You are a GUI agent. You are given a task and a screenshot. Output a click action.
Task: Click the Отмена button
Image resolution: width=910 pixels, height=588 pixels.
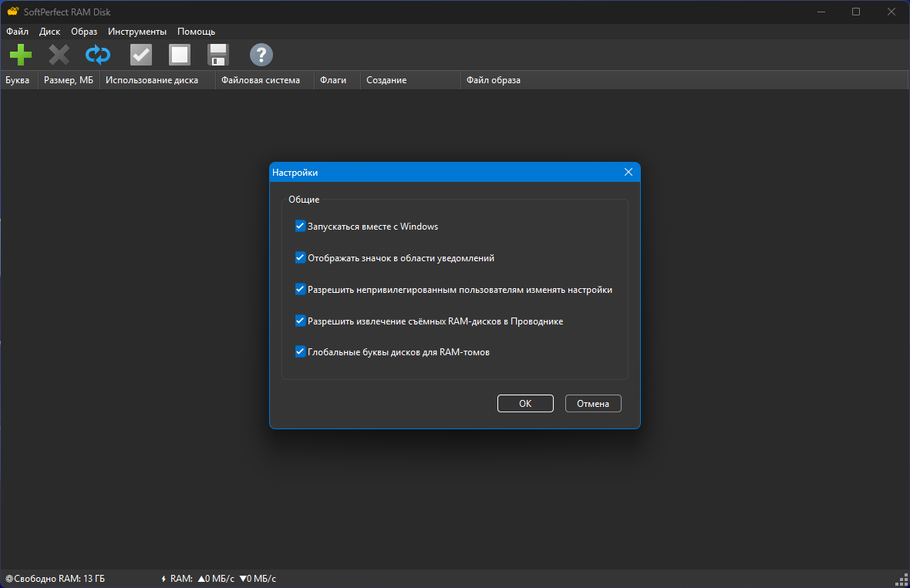point(593,404)
